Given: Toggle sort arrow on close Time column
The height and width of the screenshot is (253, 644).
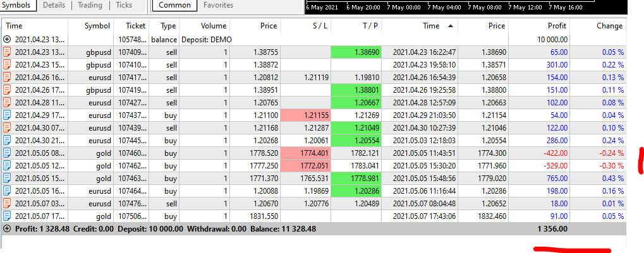Looking at the screenshot, I should (x=450, y=26).
